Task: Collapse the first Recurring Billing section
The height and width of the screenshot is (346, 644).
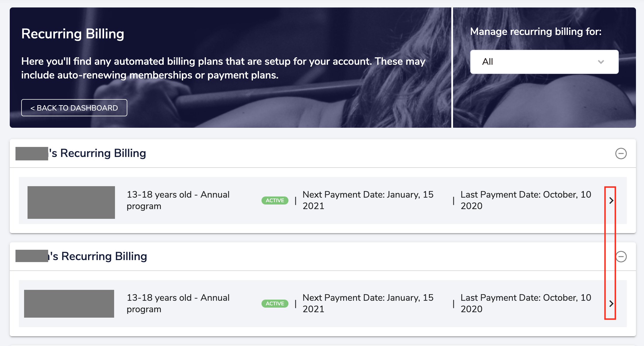Action: (x=621, y=154)
